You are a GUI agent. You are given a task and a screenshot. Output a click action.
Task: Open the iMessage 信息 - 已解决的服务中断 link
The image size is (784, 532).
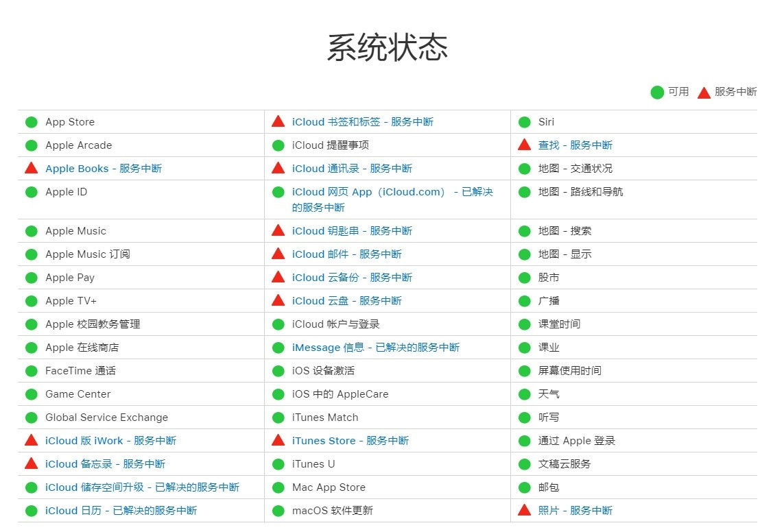click(377, 348)
